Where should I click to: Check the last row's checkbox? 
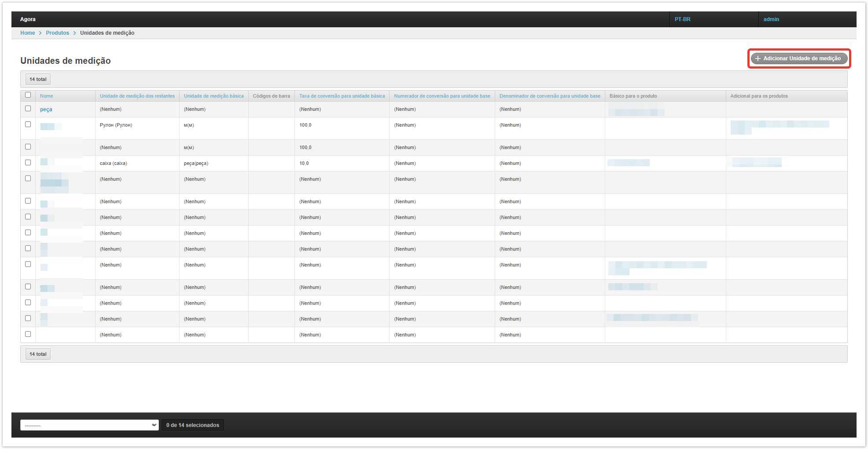point(28,334)
